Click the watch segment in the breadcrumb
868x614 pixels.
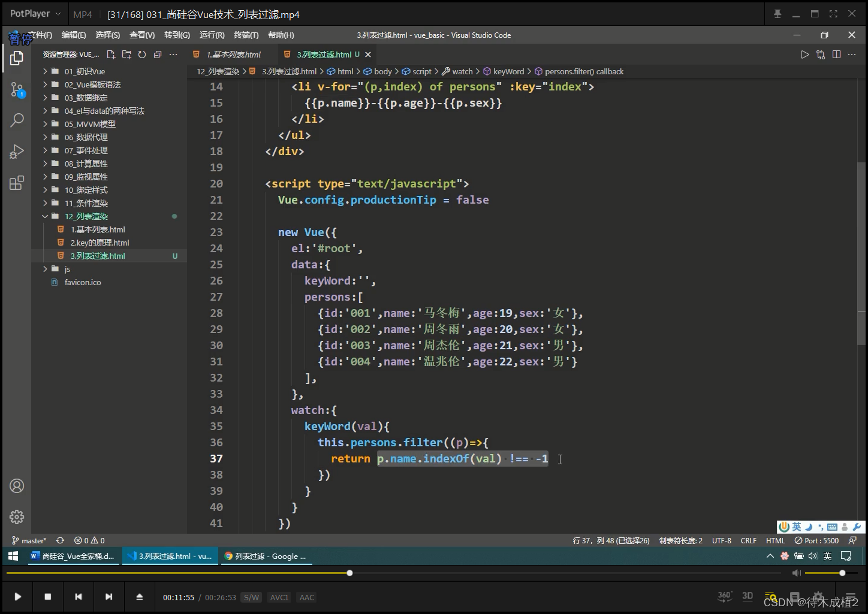pos(457,71)
